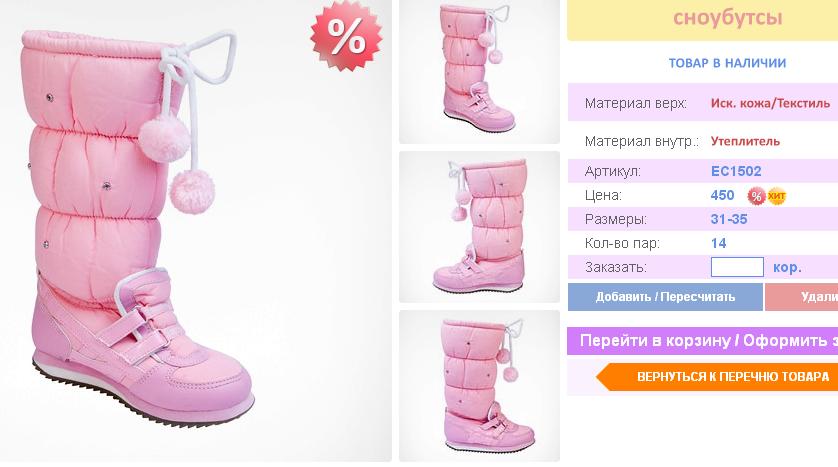The height and width of the screenshot is (467, 838).
Task: Click ВЕРНУТЬСЯ К ПЕРЕЧНЮ ТОВАРА orange arrow button
Action: (x=717, y=377)
